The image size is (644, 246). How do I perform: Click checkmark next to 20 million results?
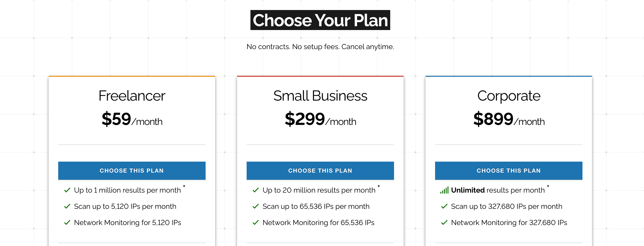pos(255,190)
